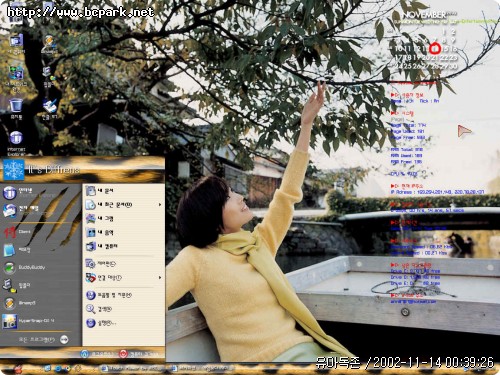The width and height of the screenshot is (500, 375).
Task: Open the computer-with-yellow-device entry below BuddyBuddy
Action: [17, 285]
